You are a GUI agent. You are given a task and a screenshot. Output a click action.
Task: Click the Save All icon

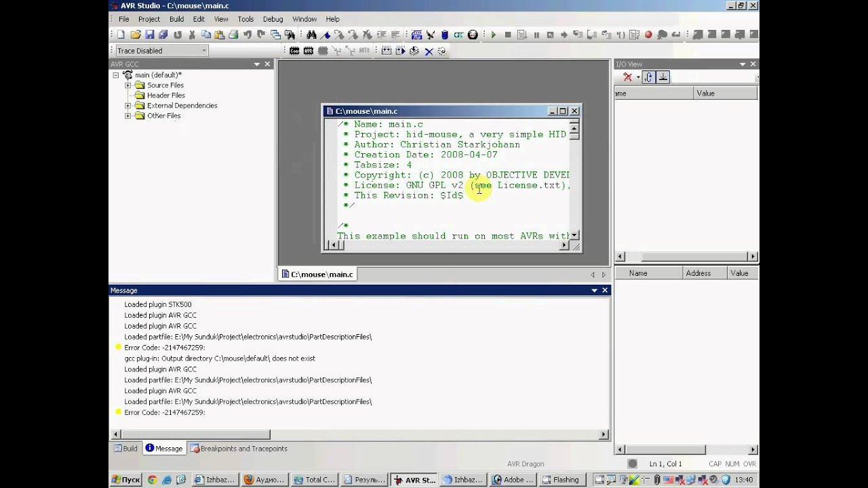[x=163, y=35]
